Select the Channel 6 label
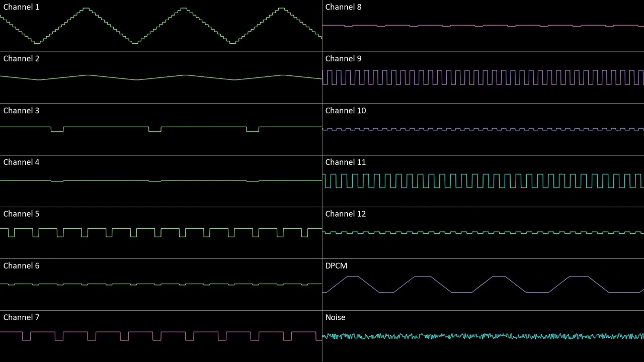644x362 pixels. coord(21,266)
